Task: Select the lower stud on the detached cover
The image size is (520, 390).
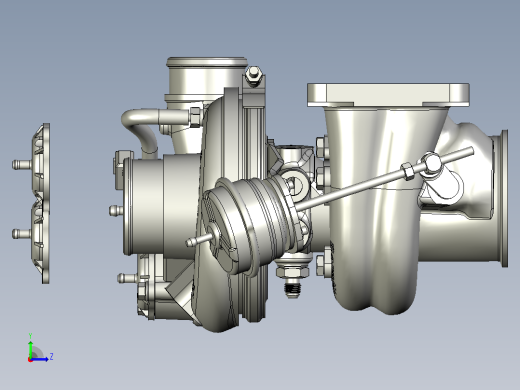Action: point(22,233)
